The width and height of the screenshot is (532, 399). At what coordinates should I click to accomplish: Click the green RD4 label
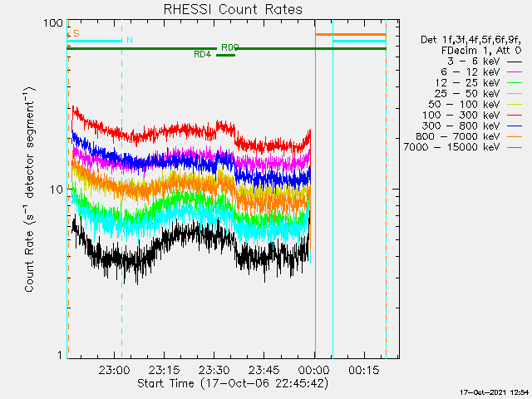click(203, 54)
